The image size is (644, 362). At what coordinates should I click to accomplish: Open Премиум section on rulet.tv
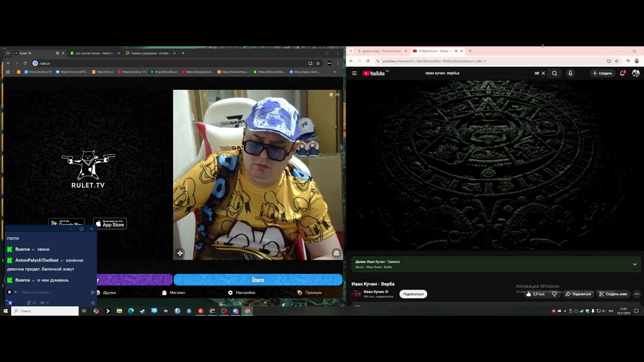(309, 292)
